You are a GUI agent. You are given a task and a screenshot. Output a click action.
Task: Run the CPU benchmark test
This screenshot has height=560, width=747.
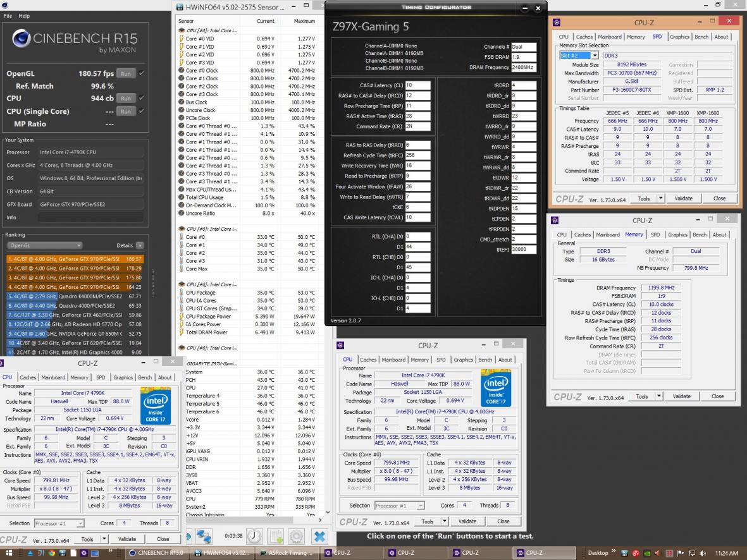click(x=126, y=99)
